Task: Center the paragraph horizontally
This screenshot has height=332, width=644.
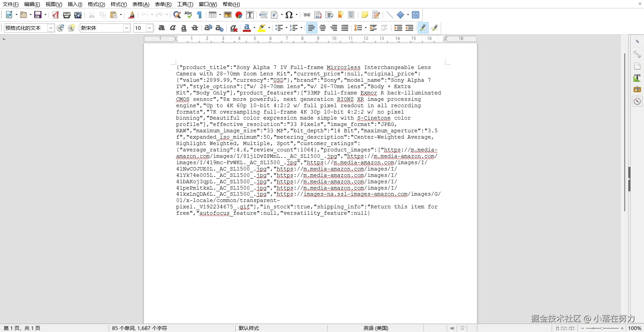Action: (x=323, y=28)
